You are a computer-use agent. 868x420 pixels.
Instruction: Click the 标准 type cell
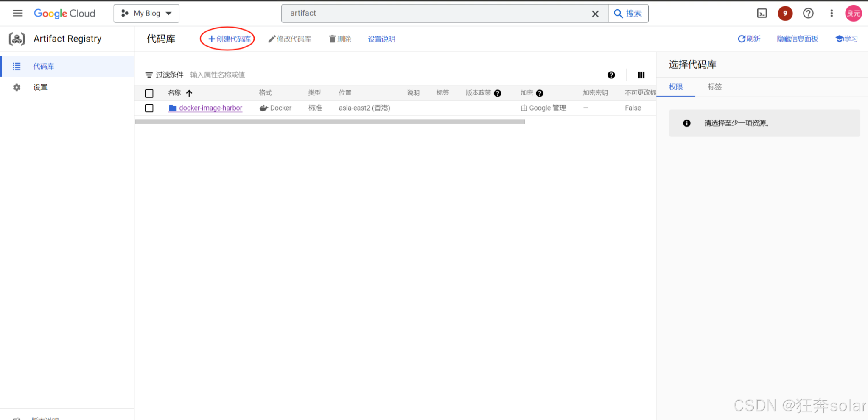[315, 108]
